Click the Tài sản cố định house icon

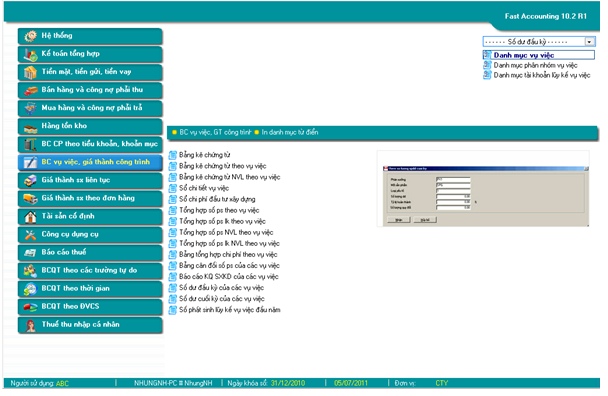tap(30, 216)
